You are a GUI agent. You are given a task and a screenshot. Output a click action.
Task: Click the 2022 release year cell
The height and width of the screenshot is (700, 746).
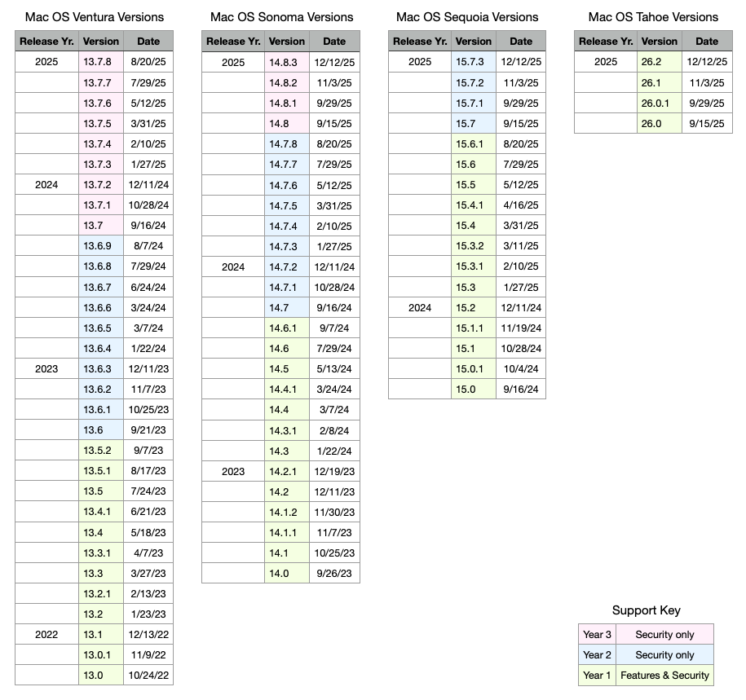(46, 634)
